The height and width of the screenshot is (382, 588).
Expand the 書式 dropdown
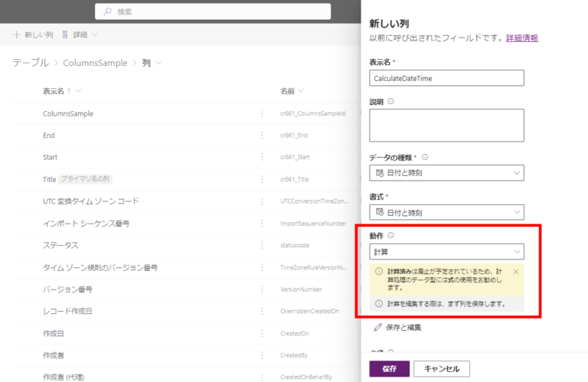click(x=446, y=212)
